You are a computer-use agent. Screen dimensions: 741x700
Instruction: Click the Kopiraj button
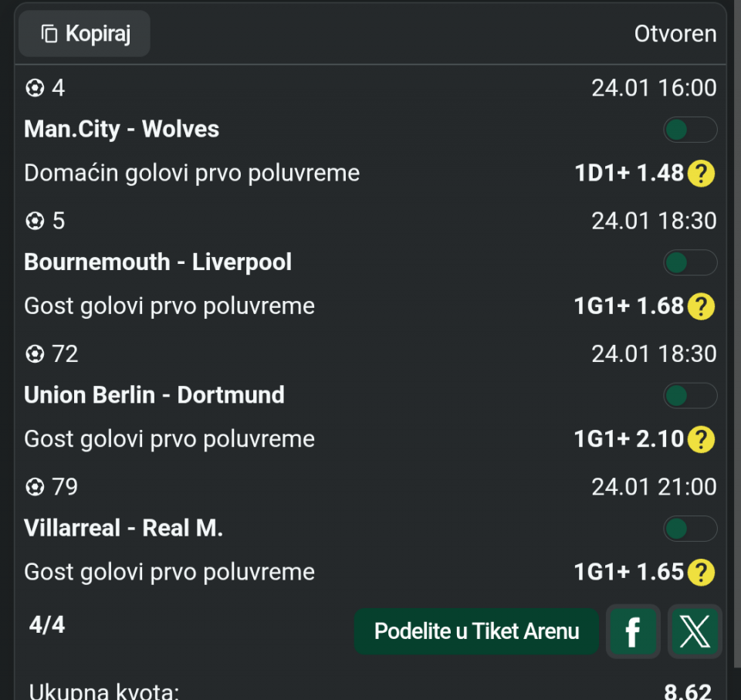click(x=85, y=34)
